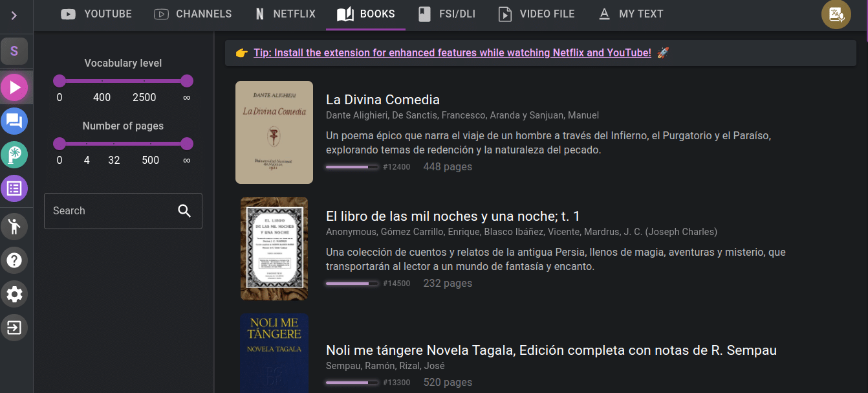Click the logout exit icon

pyautogui.click(x=14, y=328)
